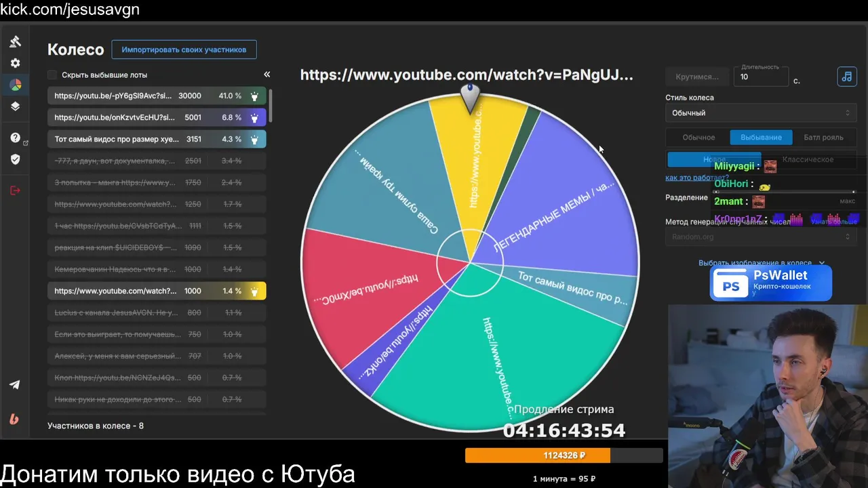Open the settings gear in the sidebar
Image resolution: width=868 pixels, height=488 pixels.
pyautogui.click(x=15, y=63)
